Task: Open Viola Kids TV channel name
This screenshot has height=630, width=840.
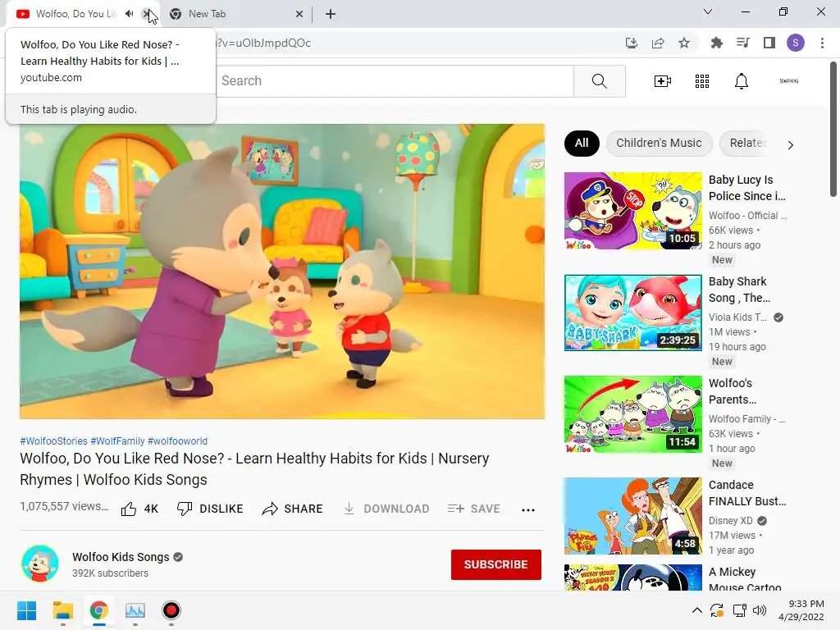Action: (x=737, y=317)
